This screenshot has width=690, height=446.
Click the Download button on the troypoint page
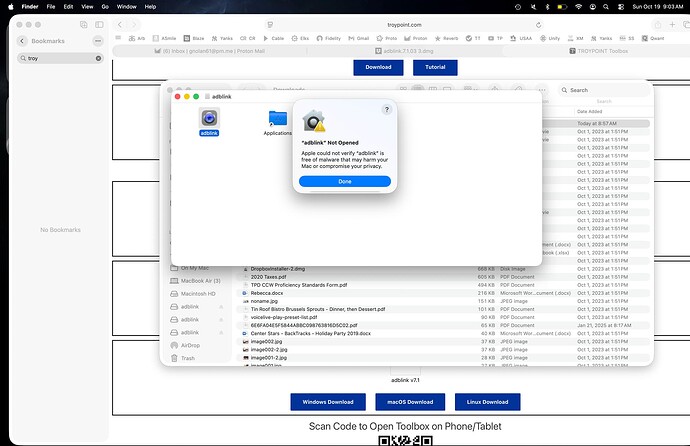[378, 67]
